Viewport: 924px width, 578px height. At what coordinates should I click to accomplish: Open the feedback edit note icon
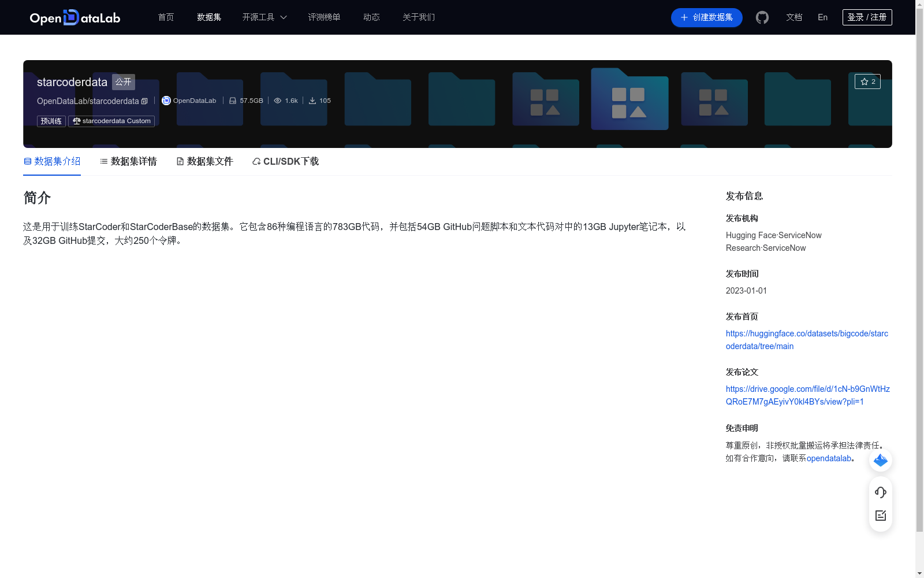881,516
